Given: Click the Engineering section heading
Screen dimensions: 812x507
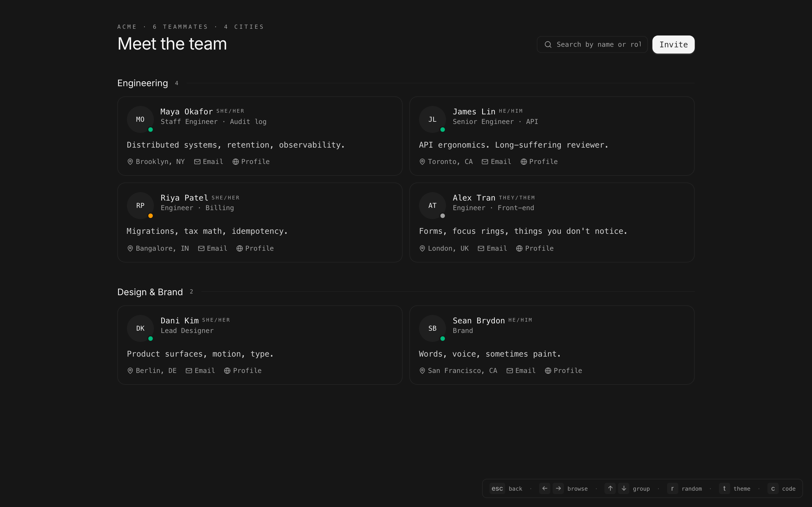Looking at the screenshot, I should pos(143,83).
